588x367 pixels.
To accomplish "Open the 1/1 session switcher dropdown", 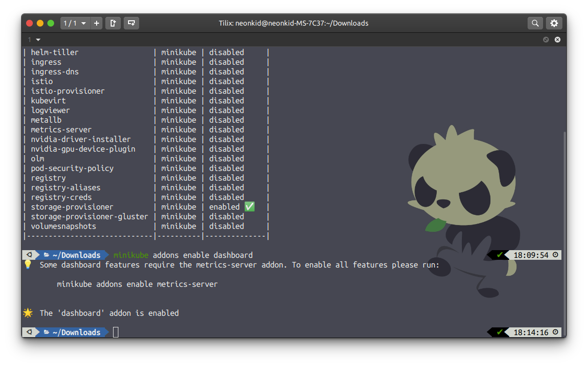I will (75, 23).
